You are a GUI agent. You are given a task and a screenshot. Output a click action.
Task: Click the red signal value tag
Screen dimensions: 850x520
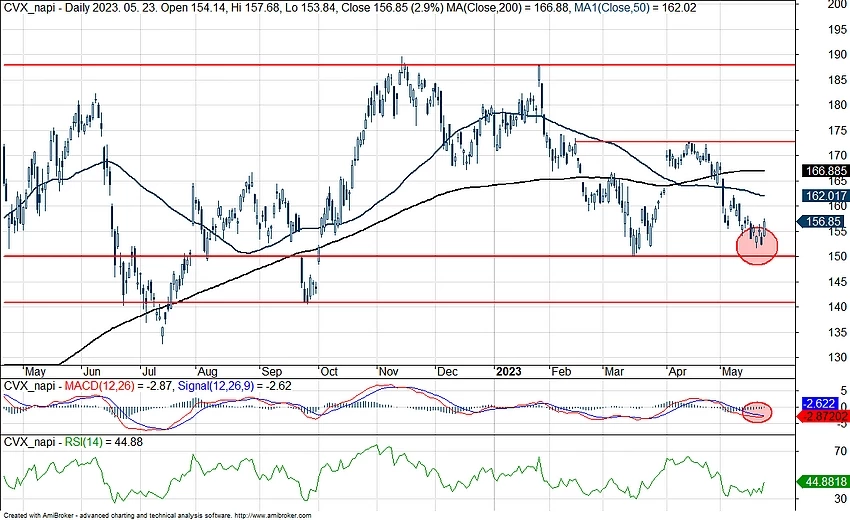(826, 414)
